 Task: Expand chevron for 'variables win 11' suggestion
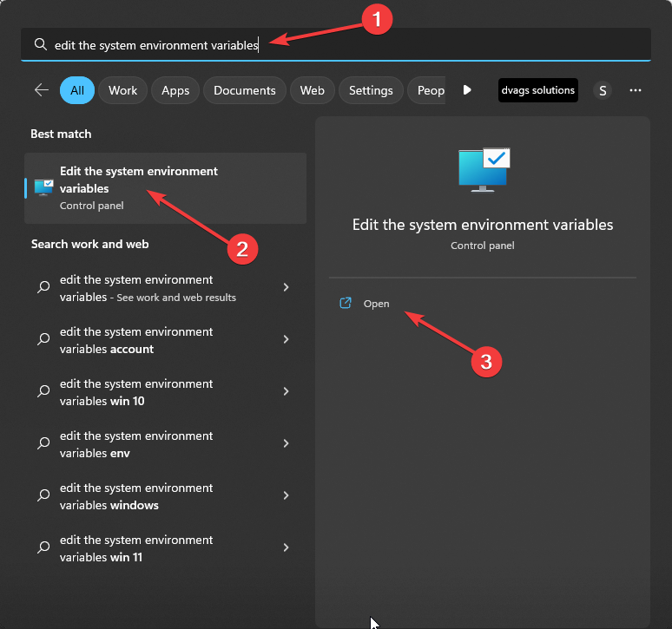tap(287, 547)
